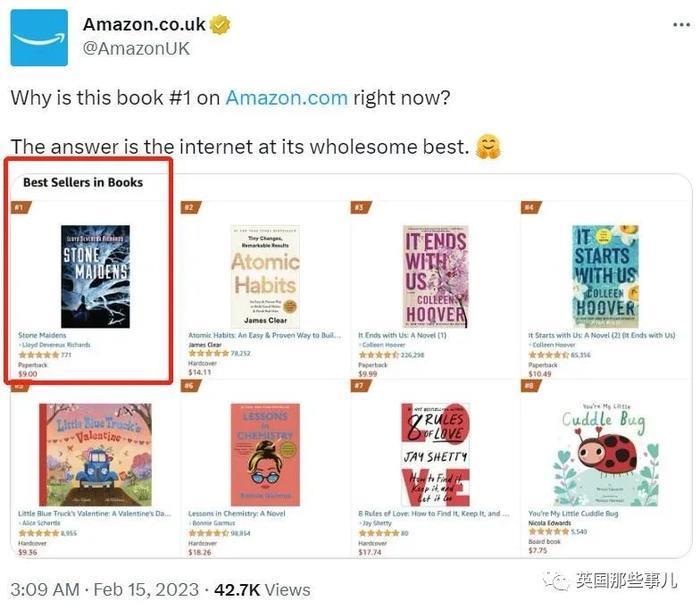Click the #7 rank badge above 8 Rules of Love
700x611 pixels.
point(361,386)
